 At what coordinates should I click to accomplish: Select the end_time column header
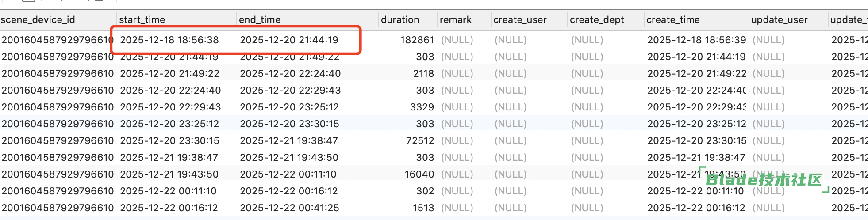(260, 20)
